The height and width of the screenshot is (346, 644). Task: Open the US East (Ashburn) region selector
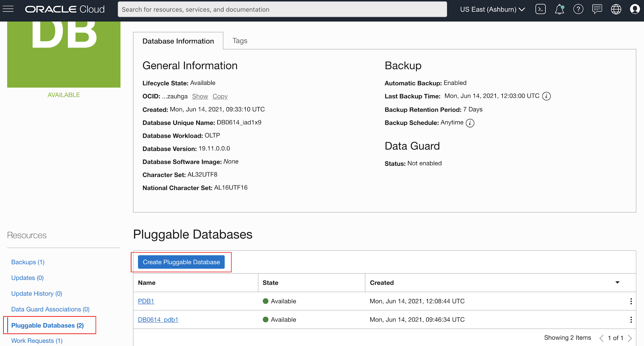(x=492, y=9)
